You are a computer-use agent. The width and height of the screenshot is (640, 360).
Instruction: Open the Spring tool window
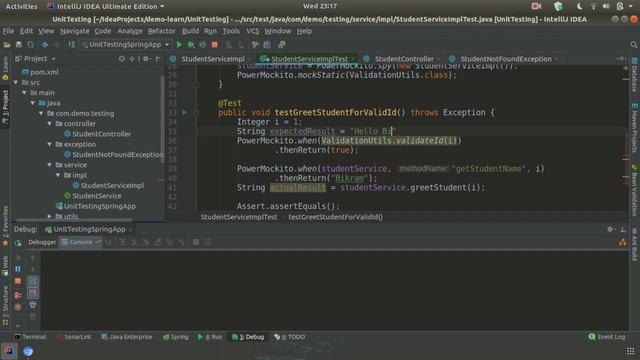click(176, 337)
